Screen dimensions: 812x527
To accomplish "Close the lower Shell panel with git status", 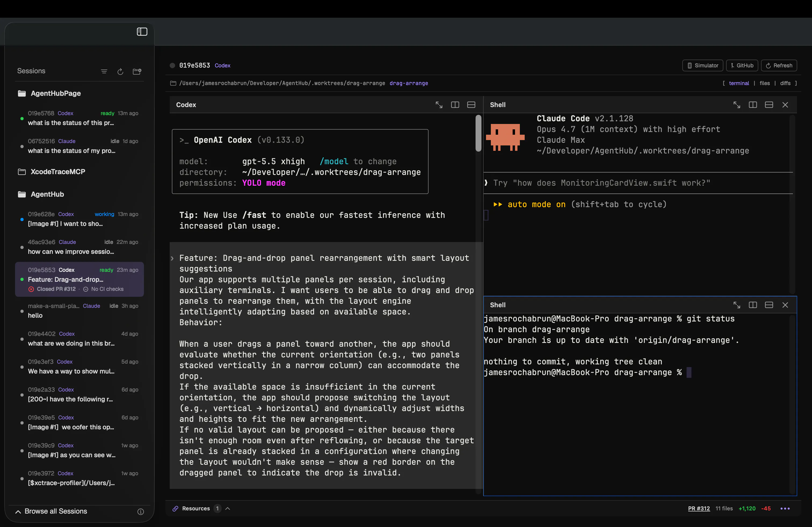I will [x=785, y=305].
